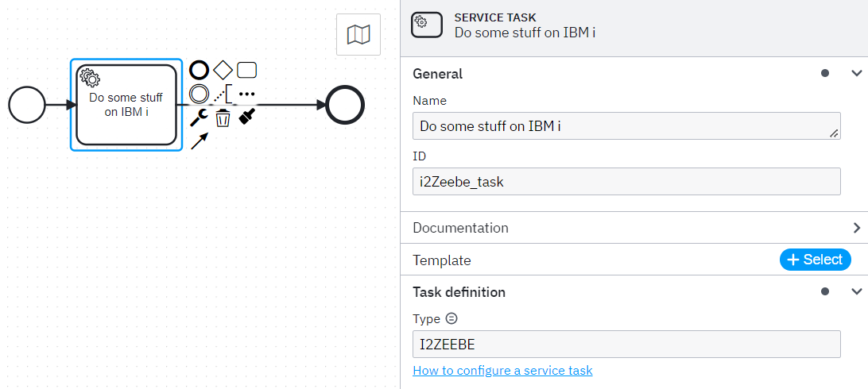Click into the Name text field
The image size is (868, 389).
[x=626, y=126]
